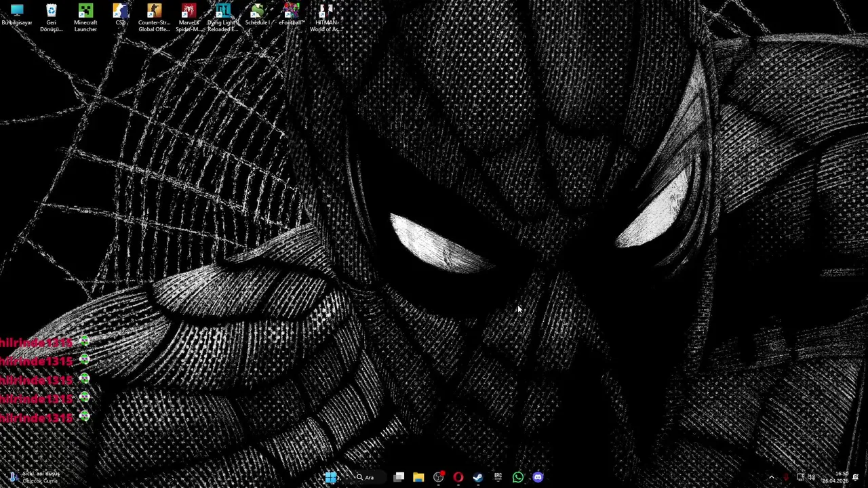Screen dimensions: 868x488
Task: Select the Schedule I desktop shortcut
Action: coord(257,15)
